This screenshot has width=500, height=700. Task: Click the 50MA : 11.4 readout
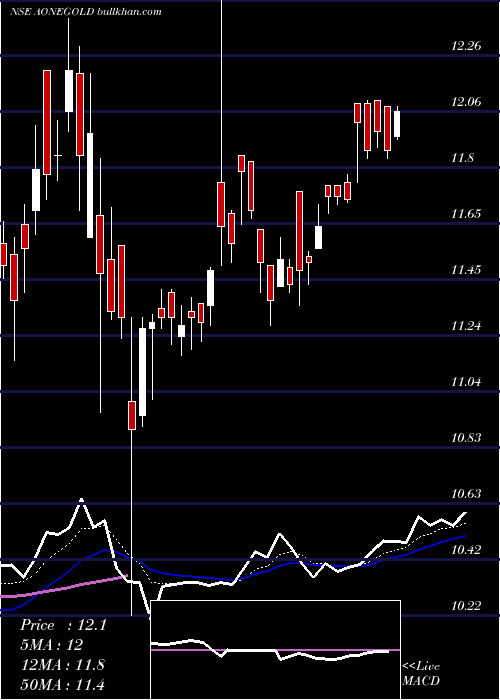pos(63,684)
